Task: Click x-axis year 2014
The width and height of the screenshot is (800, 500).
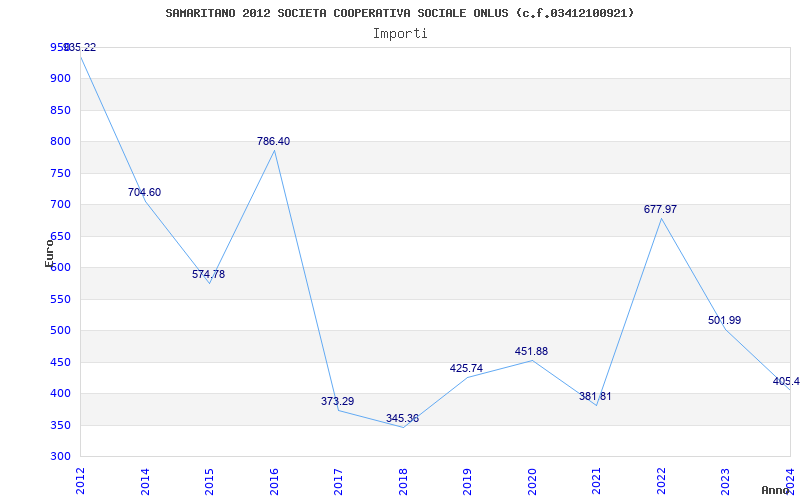Action: [145, 481]
